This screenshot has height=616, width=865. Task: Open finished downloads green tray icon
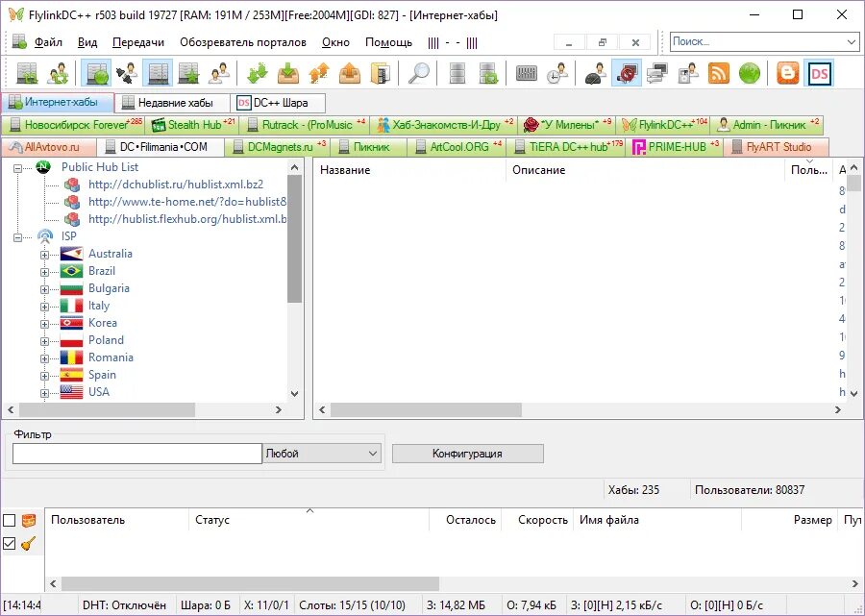click(x=288, y=73)
